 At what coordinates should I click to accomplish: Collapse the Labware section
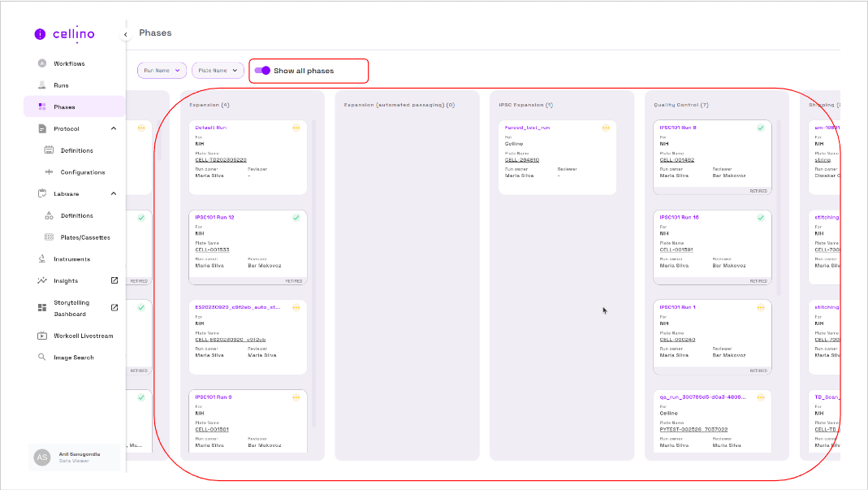[113, 193]
